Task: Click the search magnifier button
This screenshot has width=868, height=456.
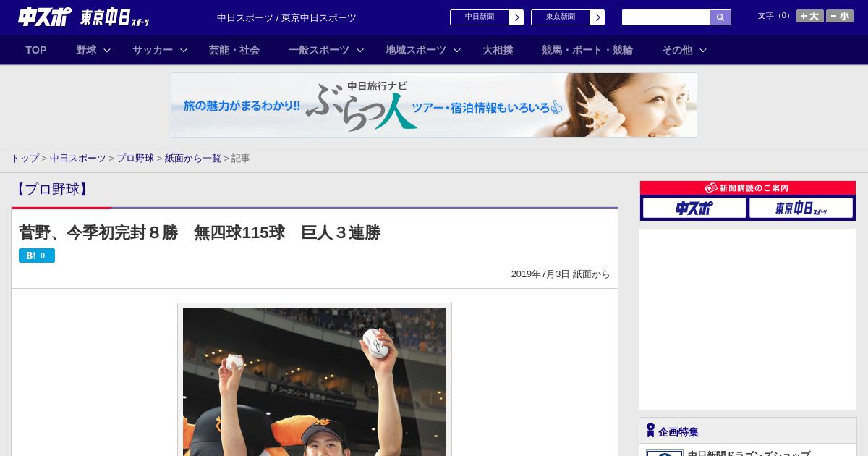Action: pyautogui.click(x=720, y=17)
